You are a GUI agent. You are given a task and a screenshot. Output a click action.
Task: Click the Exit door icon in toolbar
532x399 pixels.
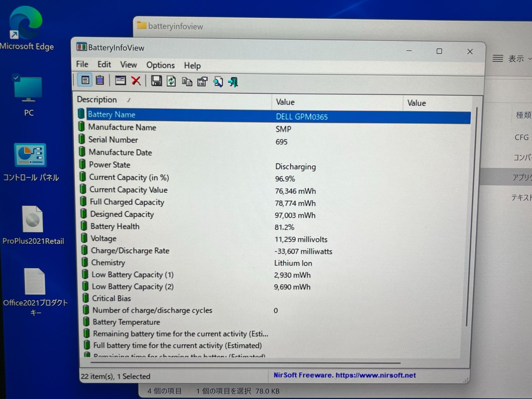(233, 82)
